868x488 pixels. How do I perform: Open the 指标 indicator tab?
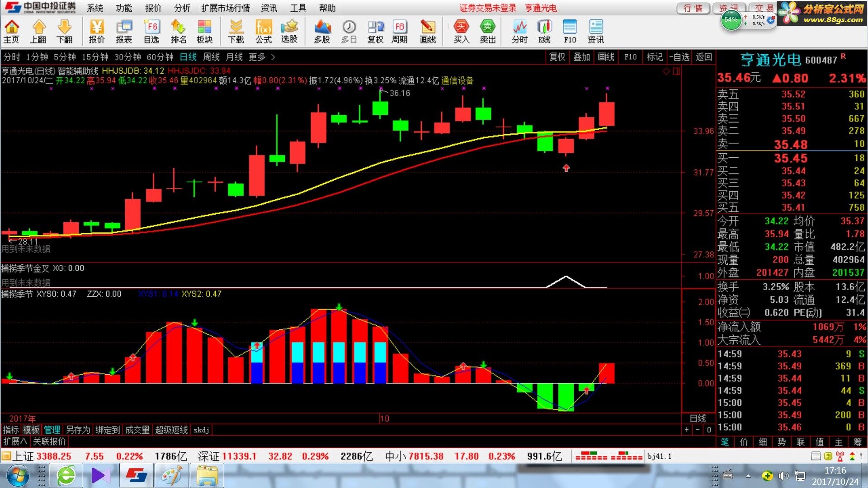[11, 430]
